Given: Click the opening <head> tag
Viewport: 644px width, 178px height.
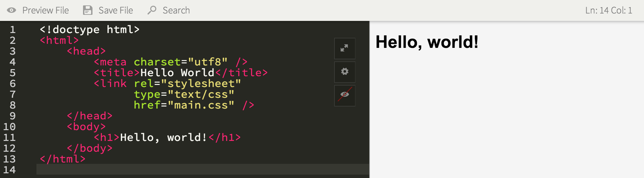Looking at the screenshot, I should click(86, 51).
